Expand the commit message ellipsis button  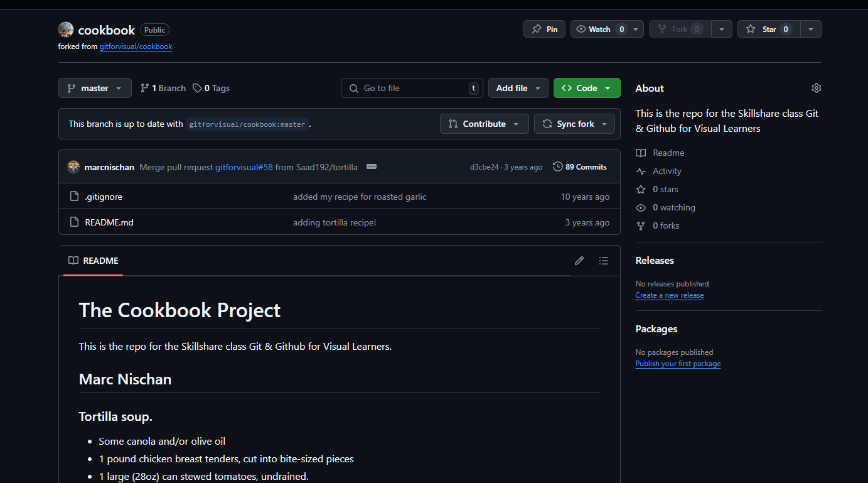372,167
